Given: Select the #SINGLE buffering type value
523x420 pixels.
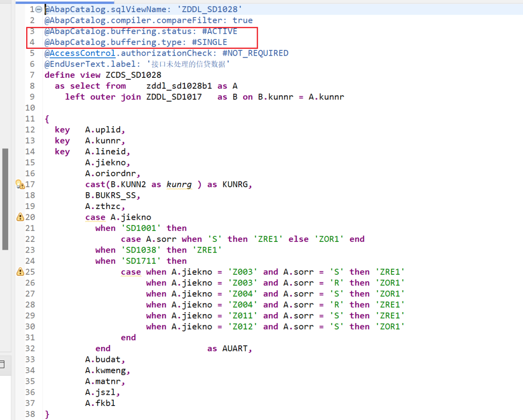Looking at the screenshot, I should (210, 42).
